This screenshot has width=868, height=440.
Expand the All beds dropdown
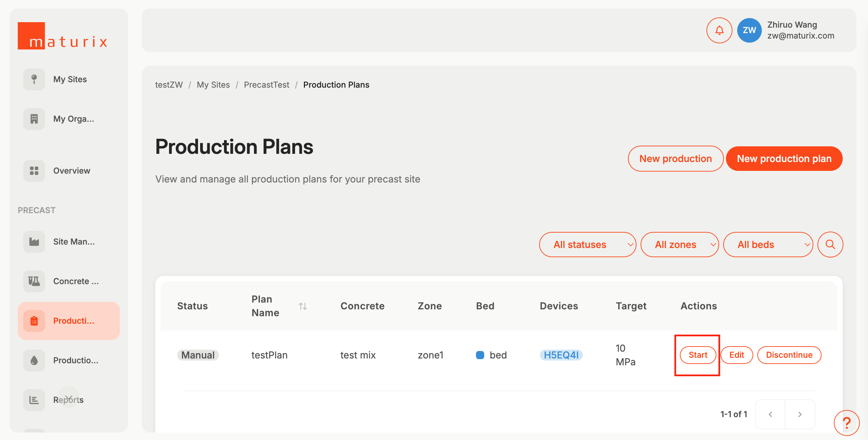click(768, 245)
